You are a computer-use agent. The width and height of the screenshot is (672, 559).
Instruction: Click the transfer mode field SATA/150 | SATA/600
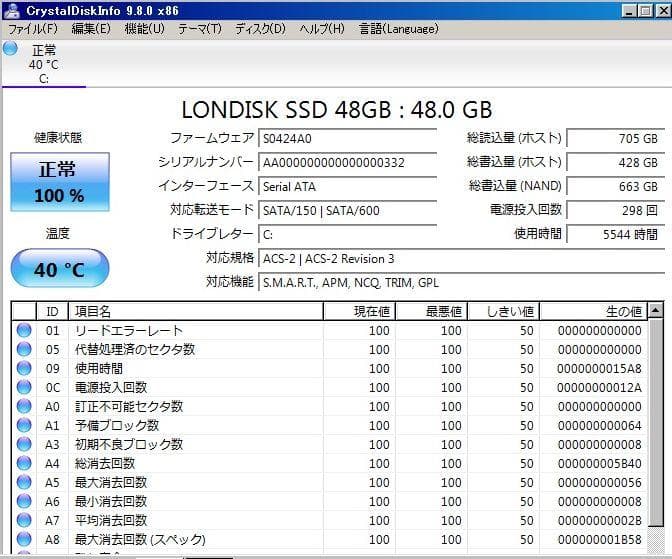pyautogui.click(x=348, y=210)
